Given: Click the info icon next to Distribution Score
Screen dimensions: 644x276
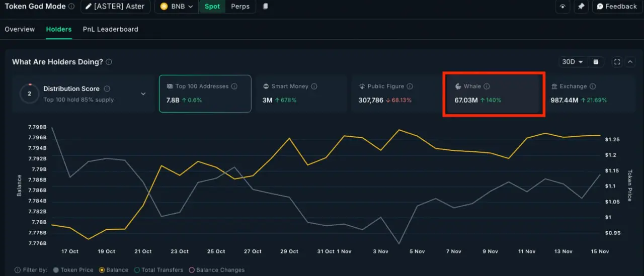Looking at the screenshot, I should [x=107, y=88].
